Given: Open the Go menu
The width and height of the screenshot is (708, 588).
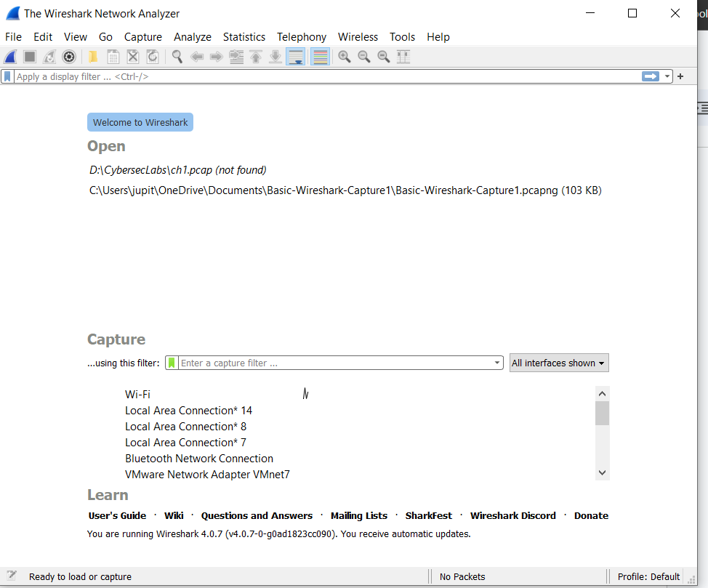Looking at the screenshot, I should tap(105, 37).
